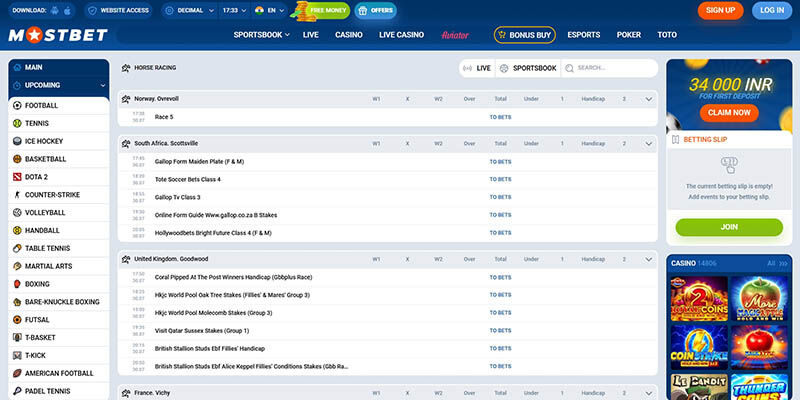Viewport: 800px width, 400px height.
Task: Click the horse racing icon beside Goodwood
Action: pyautogui.click(x=126, y=259)
